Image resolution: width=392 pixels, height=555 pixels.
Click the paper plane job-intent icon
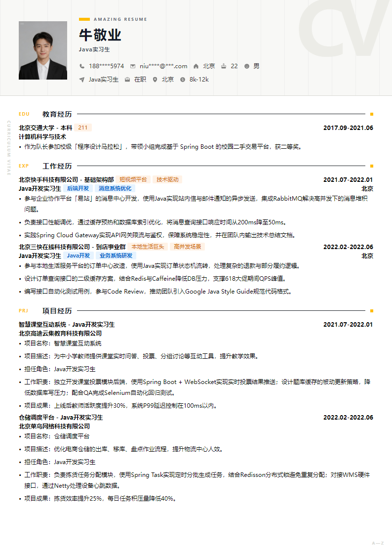pyautogui.click(x=81, y=80)
